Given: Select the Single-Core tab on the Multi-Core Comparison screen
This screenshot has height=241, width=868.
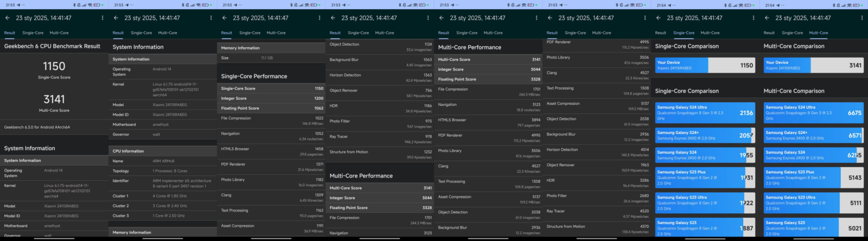Looking at the screenshot, I should tap(793, 33).
